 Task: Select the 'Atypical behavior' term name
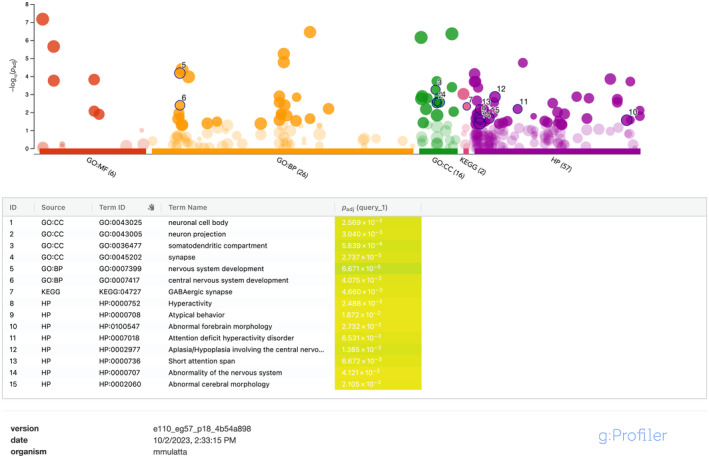click(196, 315)
